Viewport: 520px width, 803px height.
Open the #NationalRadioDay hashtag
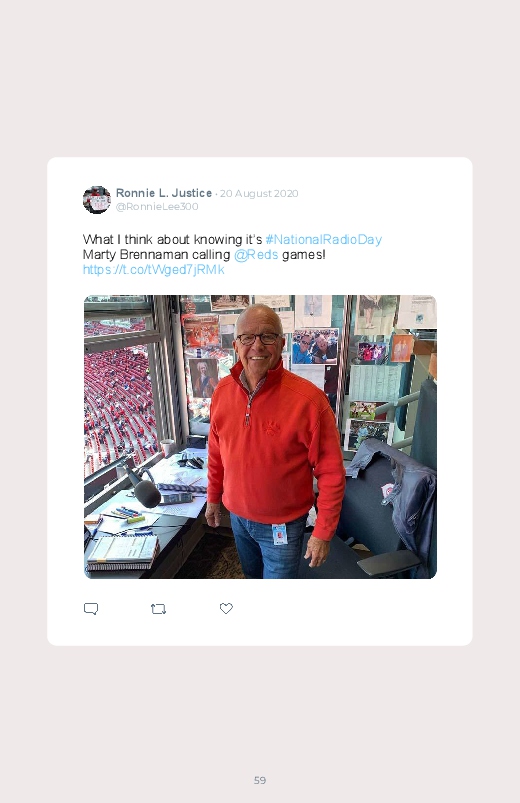[x=324, y=240]
